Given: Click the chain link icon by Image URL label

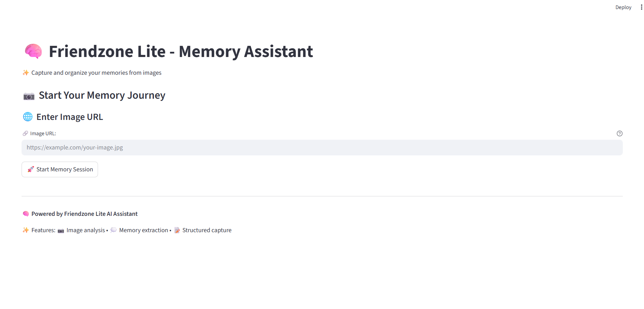Looking at the screenshot, I should 25,133.
